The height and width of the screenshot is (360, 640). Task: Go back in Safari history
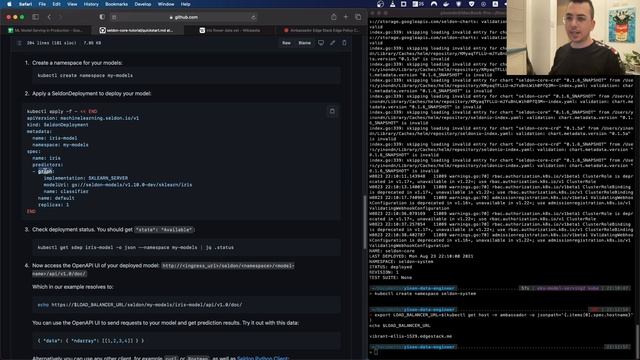point(49,17)
